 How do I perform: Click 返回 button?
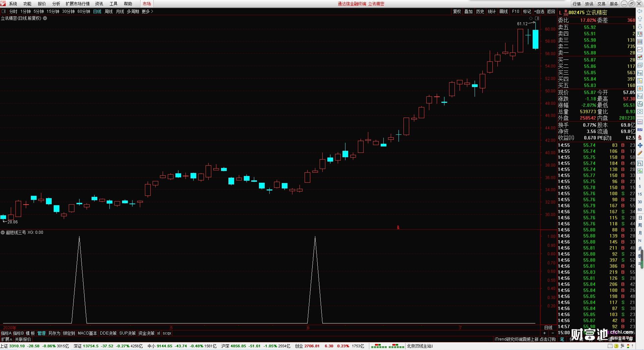(x=551, y=11)
